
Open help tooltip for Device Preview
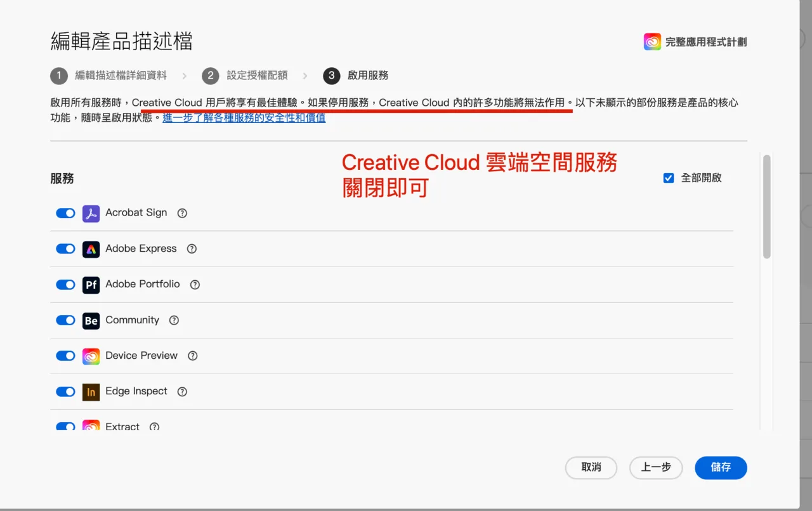(x=193, y=356)
